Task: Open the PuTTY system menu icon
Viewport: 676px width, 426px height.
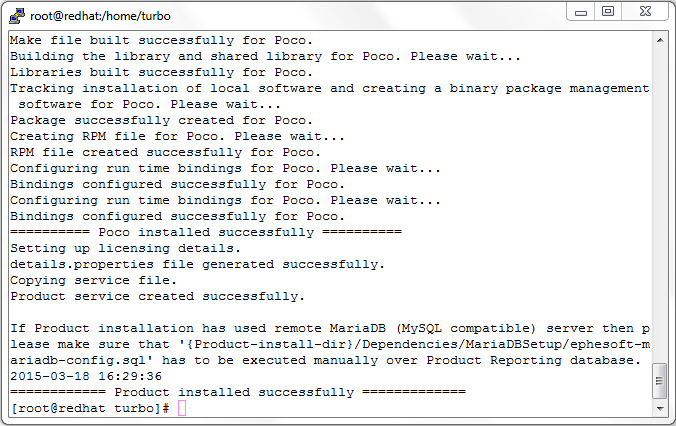Action: pyautogui.click(x=17, y=16)
